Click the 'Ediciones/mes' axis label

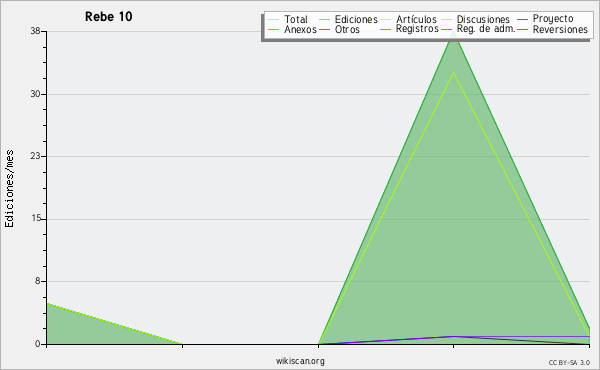click(x=9, y=189)
